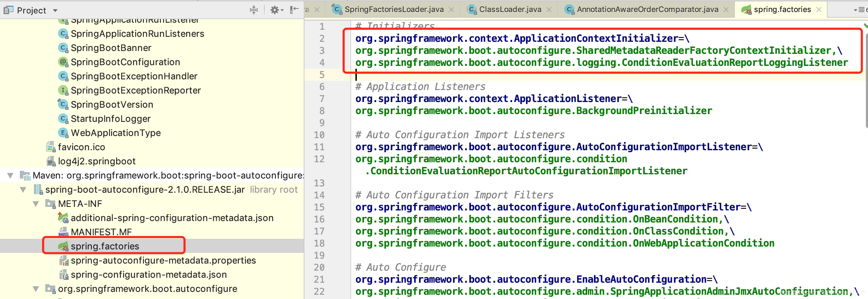
Task: Select favicon.ico file
Action: pos(81,147)
